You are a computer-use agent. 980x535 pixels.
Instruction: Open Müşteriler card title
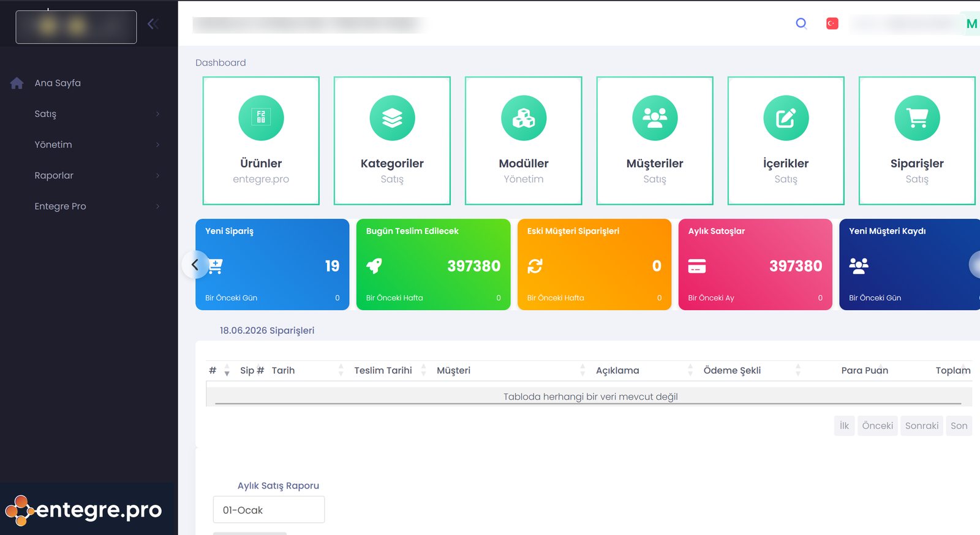pos(655,164)
